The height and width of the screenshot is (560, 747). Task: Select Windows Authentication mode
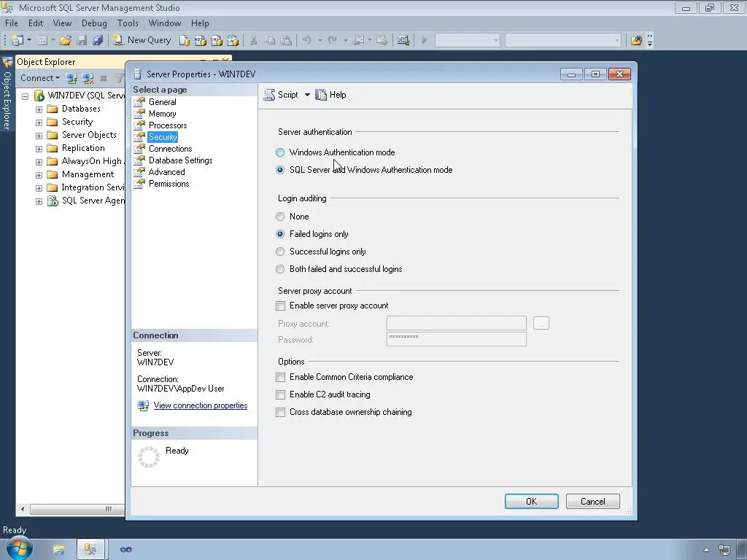(x=279, y=152)
